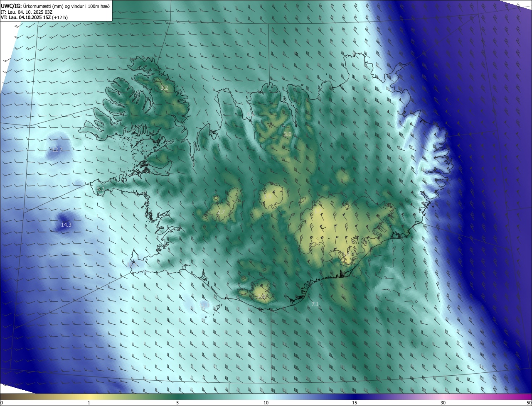This screenshot has width=532, height=406.
Task: Click the '3.0' value in north Iceland
Action: tap(288, 135)
